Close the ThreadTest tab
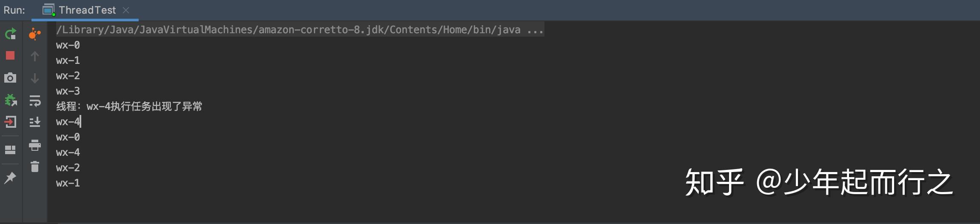980x224 pixels. pyautogui.click(x=126, y=10)
